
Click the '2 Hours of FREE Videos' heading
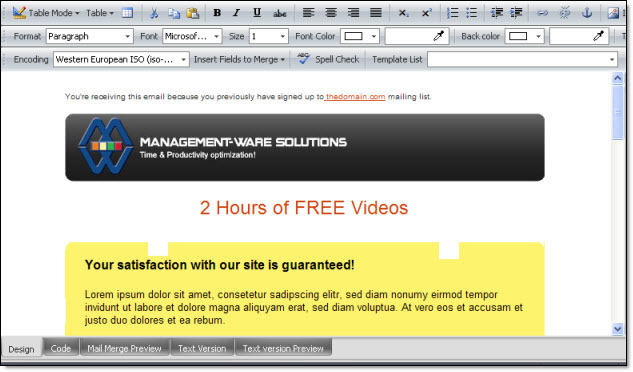304,208
